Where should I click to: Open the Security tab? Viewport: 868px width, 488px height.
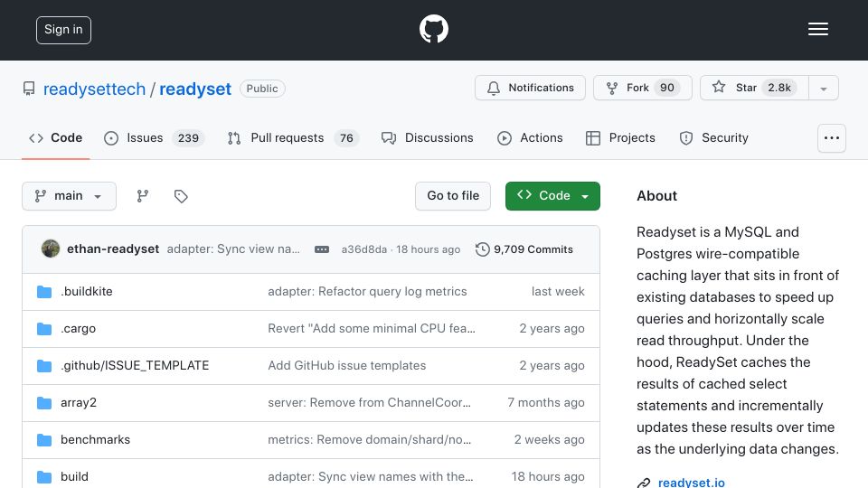pos(714,137)
